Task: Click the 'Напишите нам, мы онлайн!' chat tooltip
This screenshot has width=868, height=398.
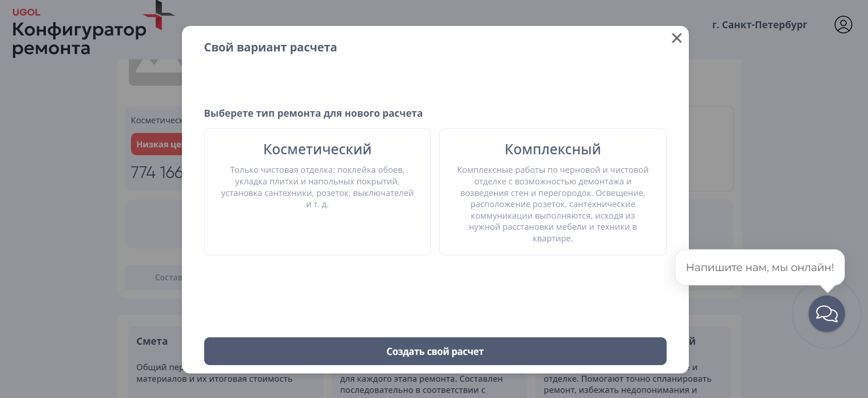Action: point(760,267)
